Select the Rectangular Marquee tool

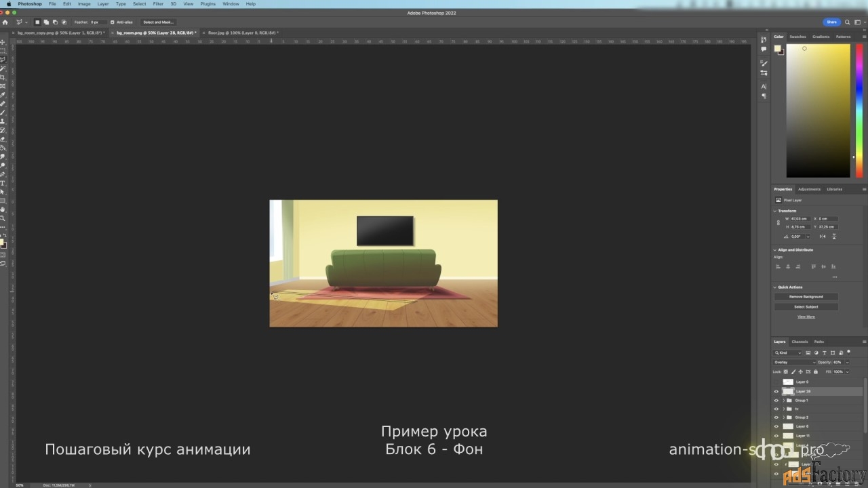click(3, 51)
